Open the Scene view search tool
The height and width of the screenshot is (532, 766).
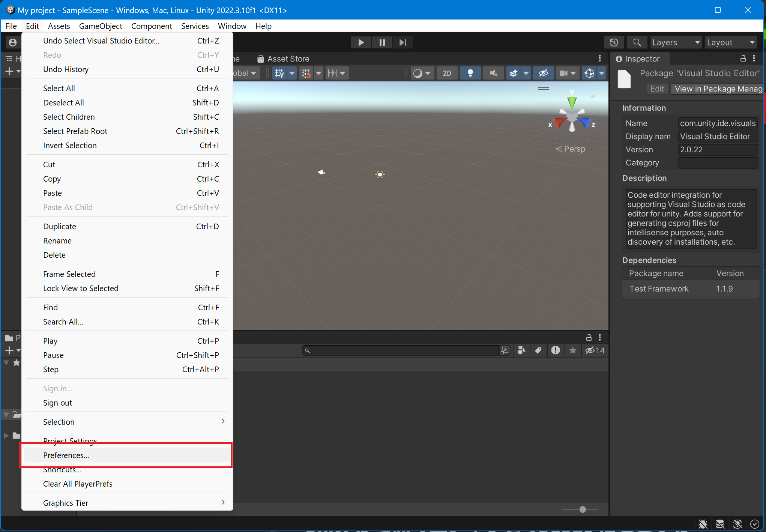(x=637, y=42)
